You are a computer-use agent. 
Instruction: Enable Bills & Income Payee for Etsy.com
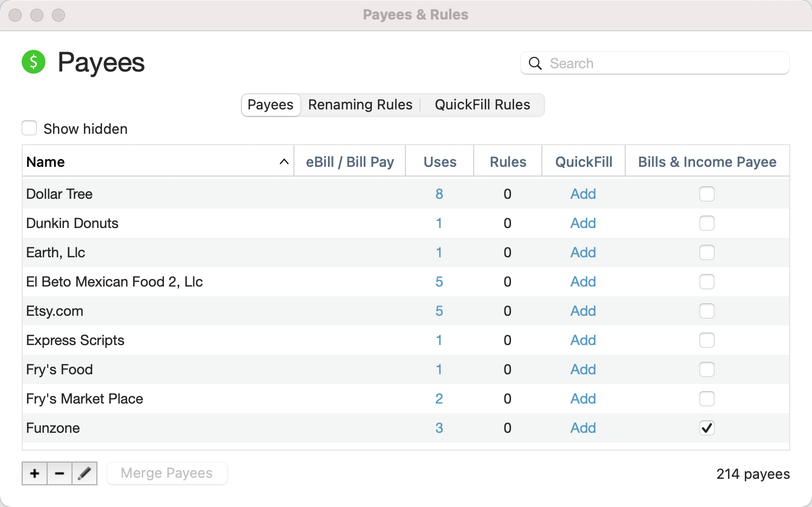[707, 311]
